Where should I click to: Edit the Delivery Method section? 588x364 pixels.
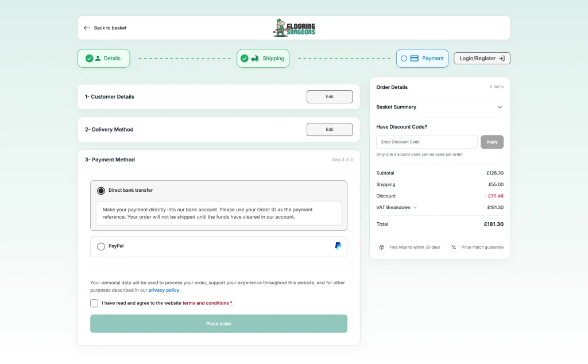coord(330,129)
